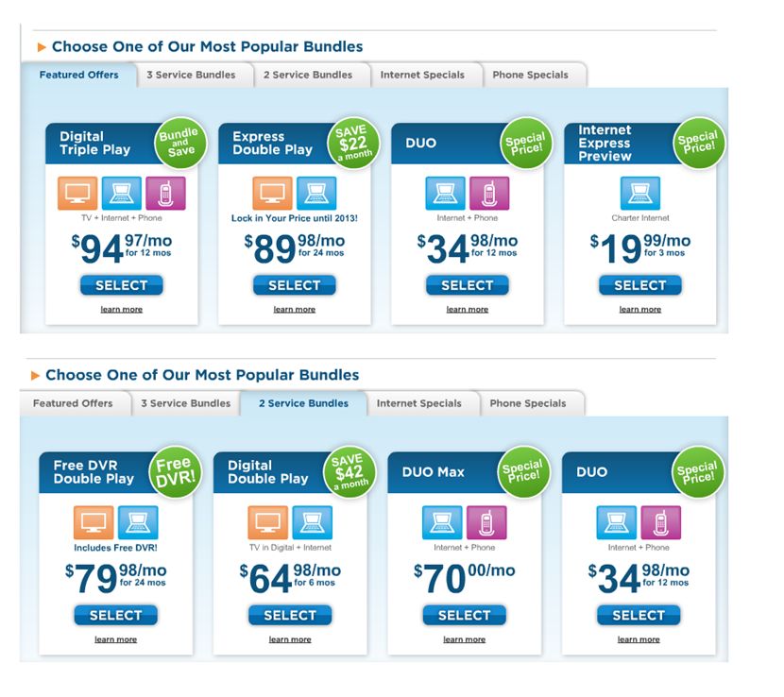This screenshot has width=784, height=697.
Task: Switch to 3 Service Bundles tab in lower panel
Action: (185, 403)
